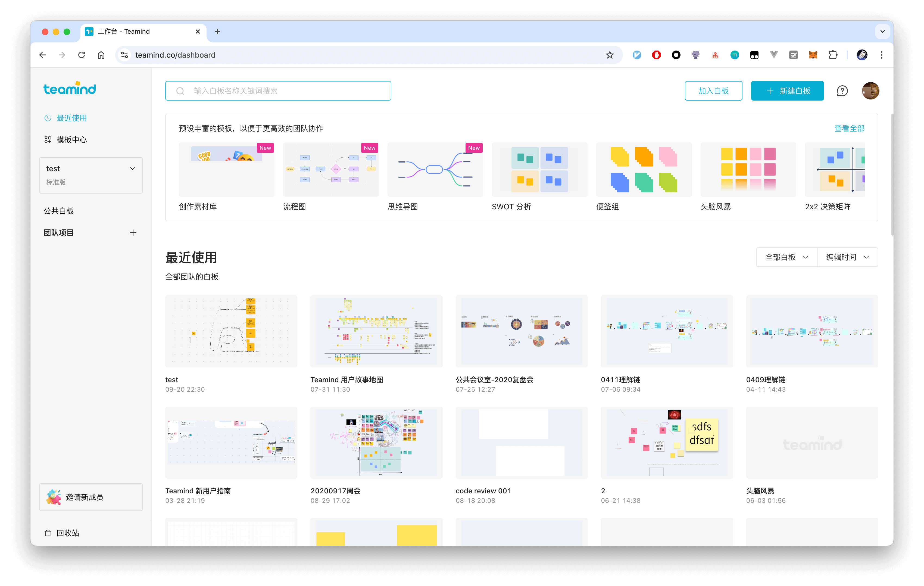Click Chrome profile avatar in toolbar
Image resolution: width=924 pixels, height=586 pixels.
(862, 55)
